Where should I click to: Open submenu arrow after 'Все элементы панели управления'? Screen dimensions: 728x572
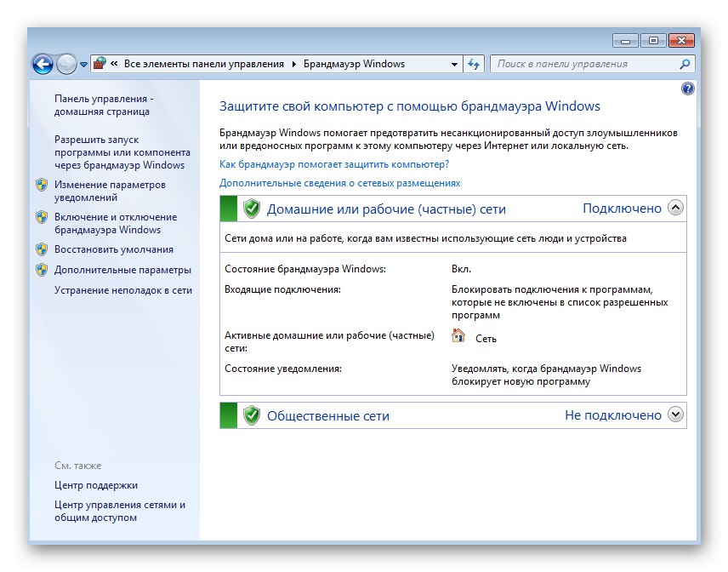pos(294,64)
